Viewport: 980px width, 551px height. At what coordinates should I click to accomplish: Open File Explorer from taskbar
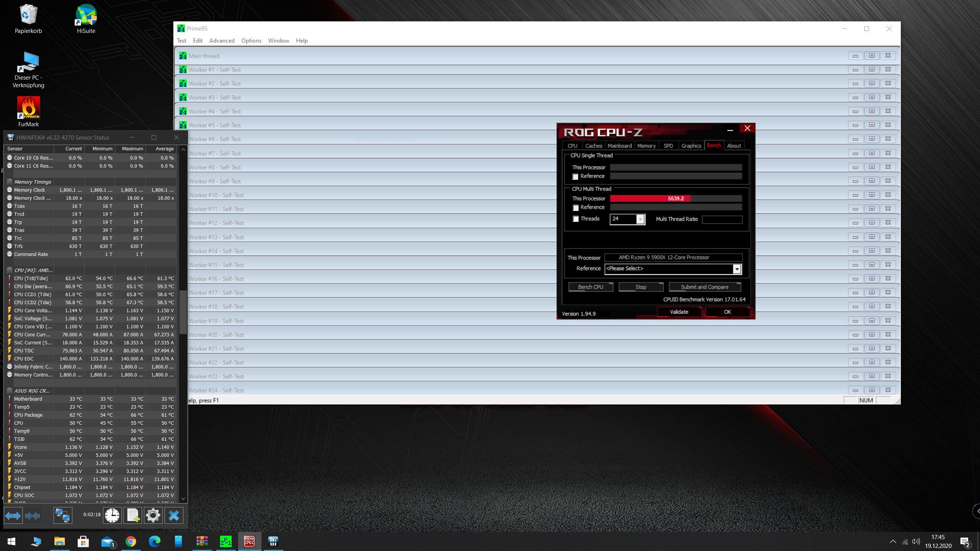click(60, 541)
